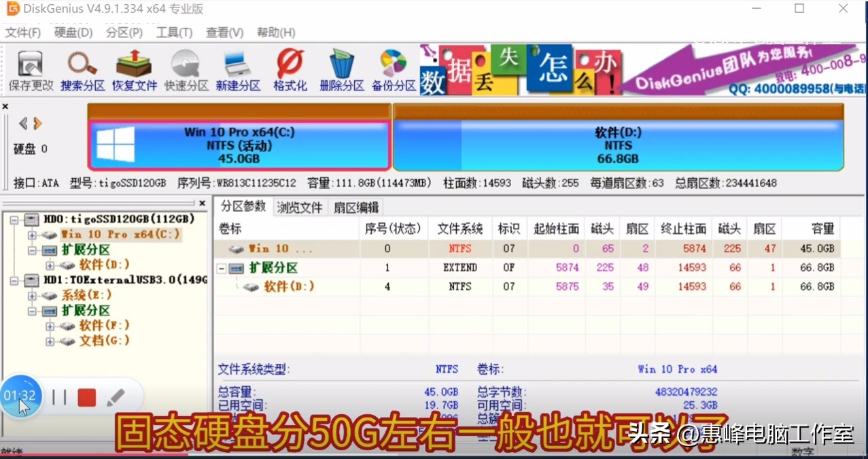This screenshot has height=459, width=868.
Task: Pause the screen recording
Action: 58,398
